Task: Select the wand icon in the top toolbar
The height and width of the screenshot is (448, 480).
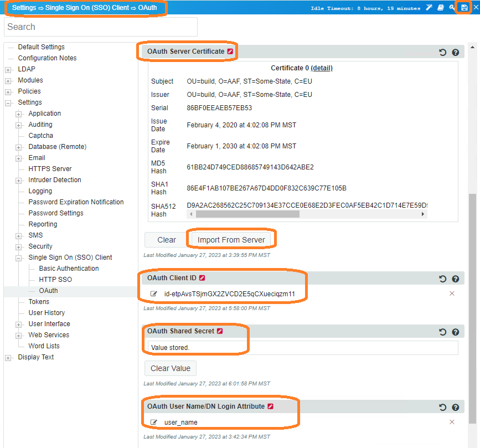Action: point(429,7)
